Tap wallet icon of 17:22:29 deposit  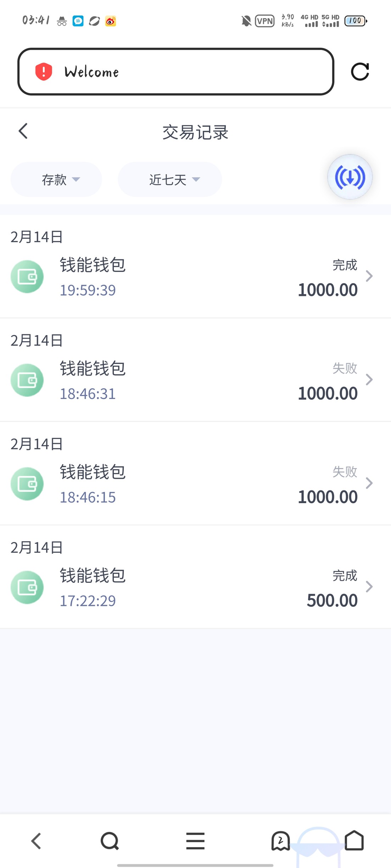(27, 587)
